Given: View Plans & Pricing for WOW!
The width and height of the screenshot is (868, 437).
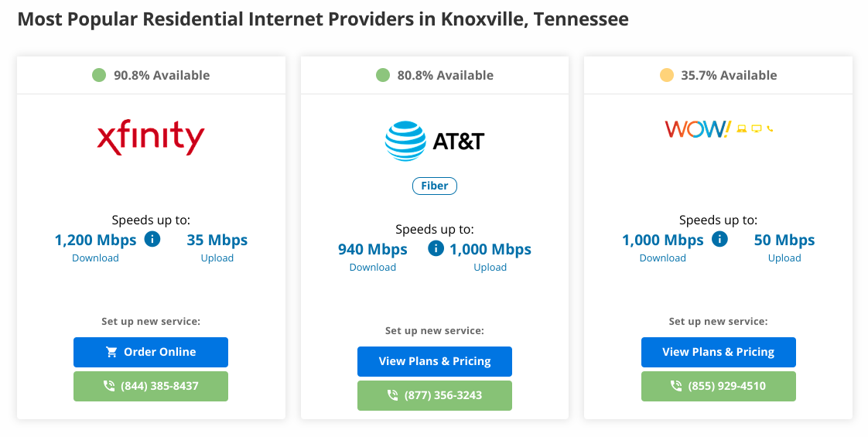Looking at the screenshot, I should [719, 353].
